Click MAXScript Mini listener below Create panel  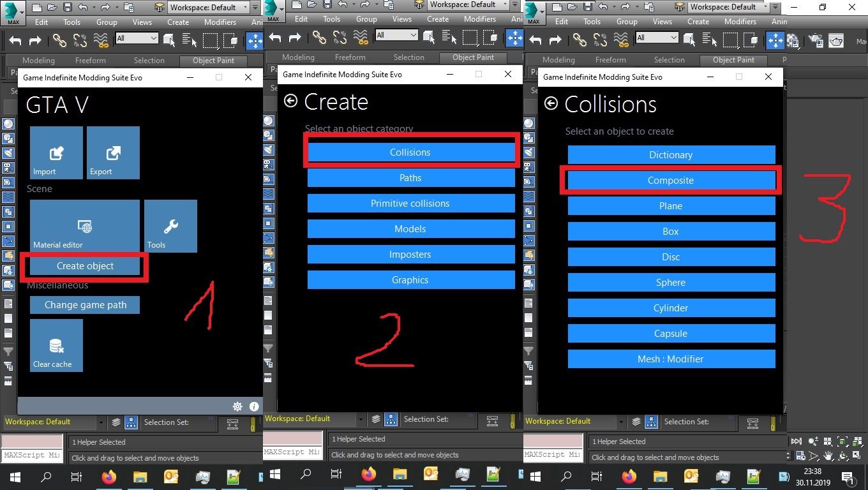[x=292, y=452]
